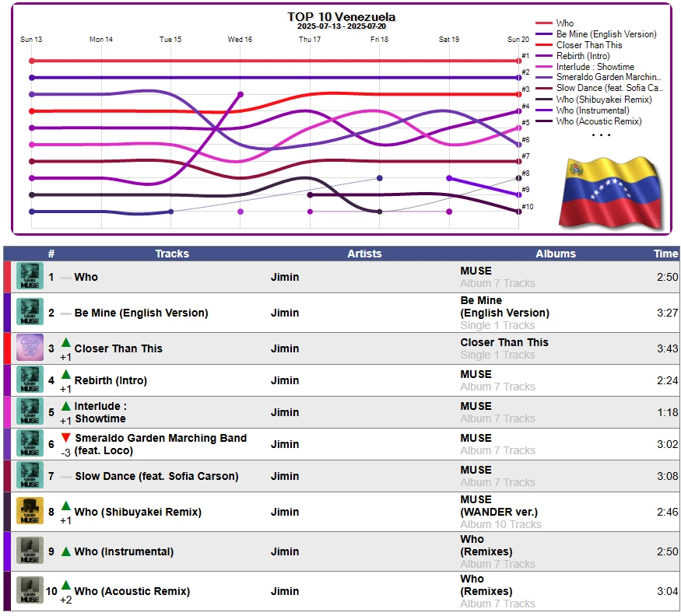
Task: Click the time 3:27 for Be Mine
Action: click(667, 313)
